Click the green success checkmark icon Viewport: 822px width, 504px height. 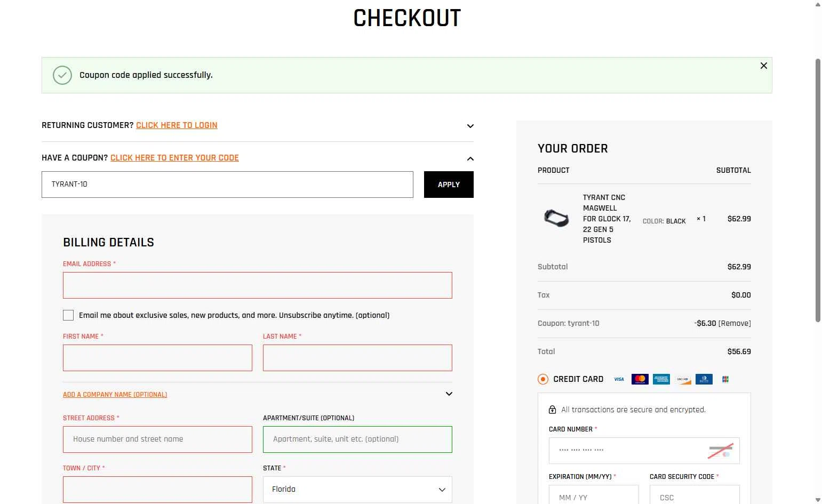62,75
